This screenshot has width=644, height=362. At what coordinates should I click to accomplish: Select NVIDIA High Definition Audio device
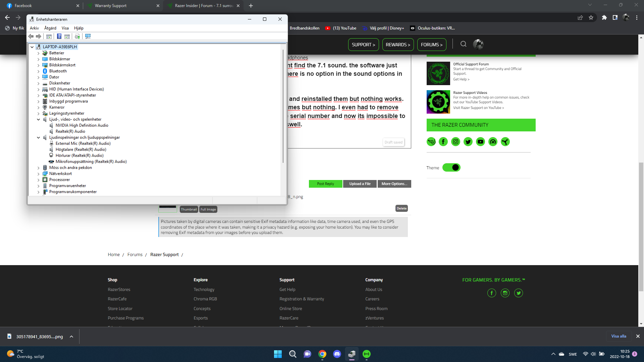pyautogui.click(x=82, y=125)
